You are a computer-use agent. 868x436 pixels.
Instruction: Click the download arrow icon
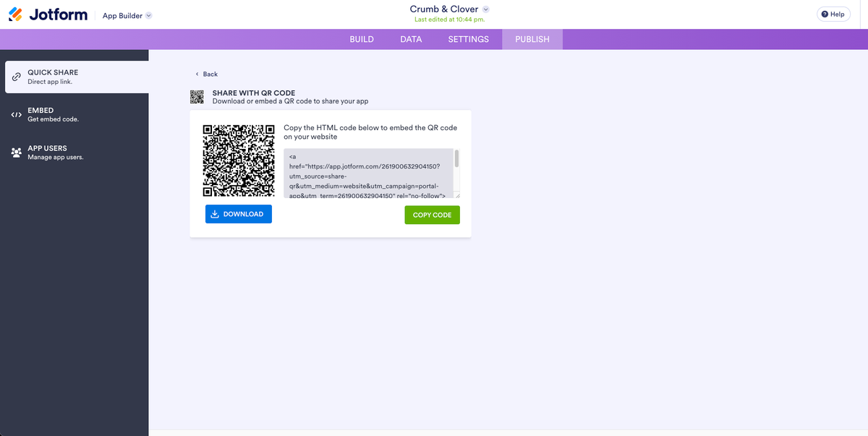coord(215,214)
